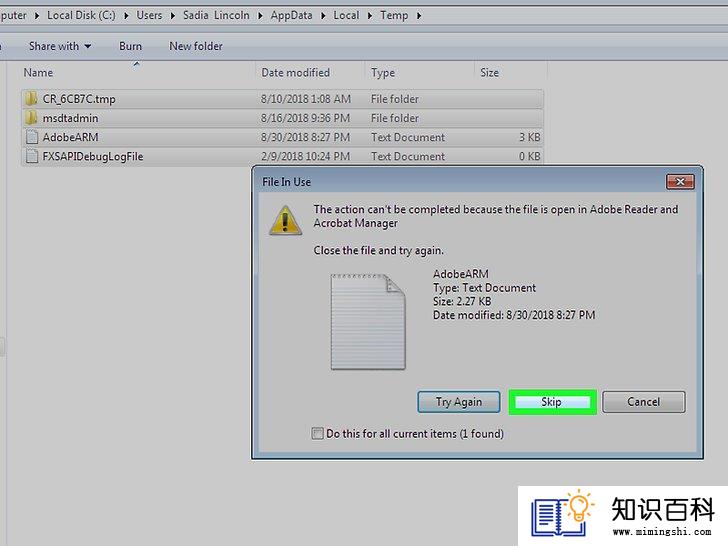
Task: Click the large document thumbnail in dialog
Action: [x=368, y=322]
